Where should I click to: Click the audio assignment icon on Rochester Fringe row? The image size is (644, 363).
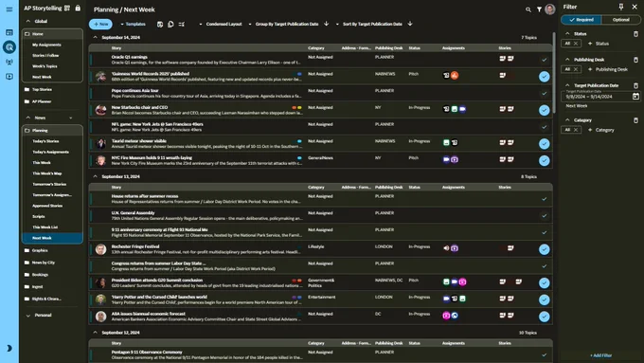(x=446, y=248)
